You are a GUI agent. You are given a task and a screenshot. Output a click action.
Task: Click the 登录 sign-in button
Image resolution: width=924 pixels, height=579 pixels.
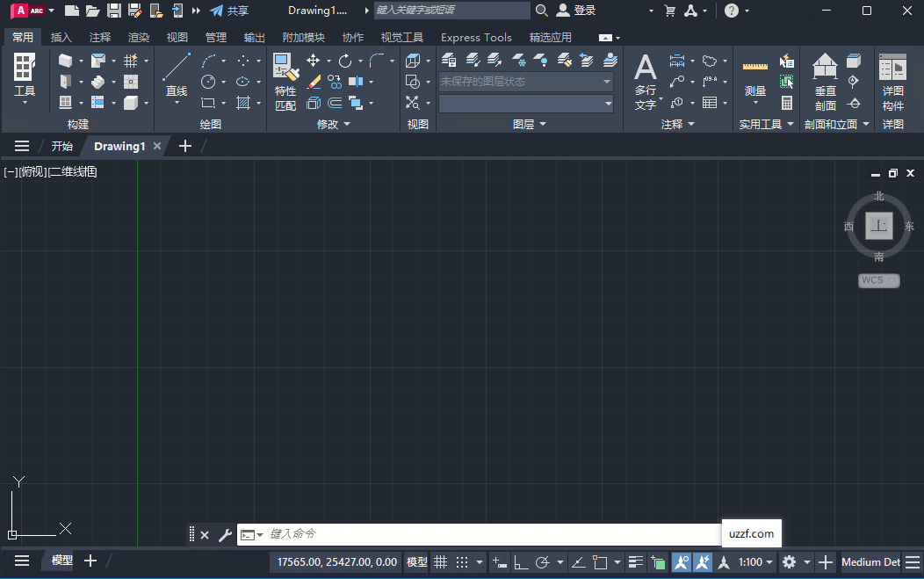(576, 11)
